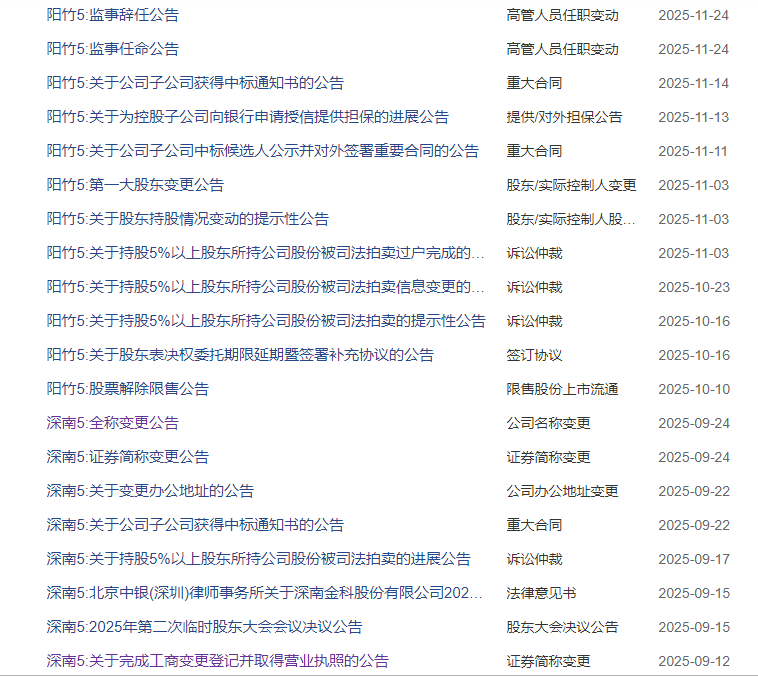Open 阳竹5:股票解除限售公告

pyautogui.click(x=128, y=389)
